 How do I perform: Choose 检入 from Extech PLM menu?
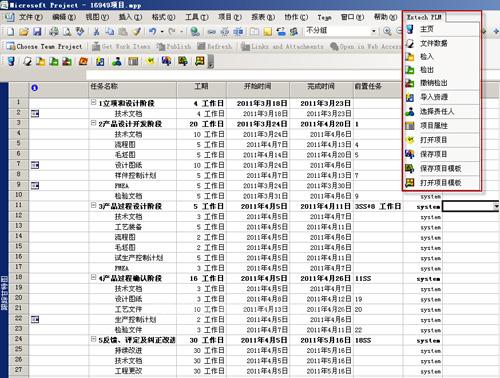click(x=442, y=57)
